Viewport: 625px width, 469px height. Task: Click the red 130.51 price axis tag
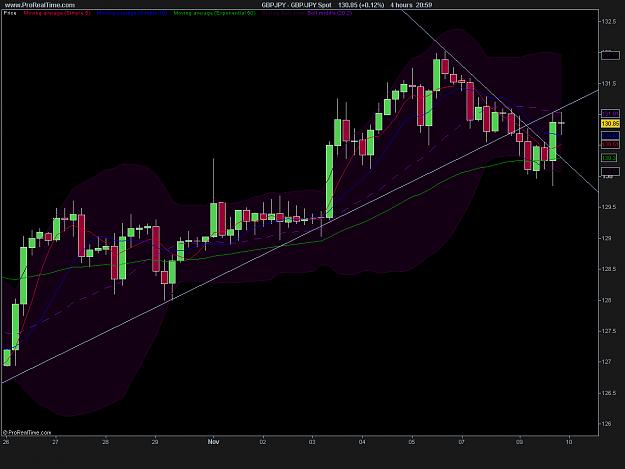(610, 145)
